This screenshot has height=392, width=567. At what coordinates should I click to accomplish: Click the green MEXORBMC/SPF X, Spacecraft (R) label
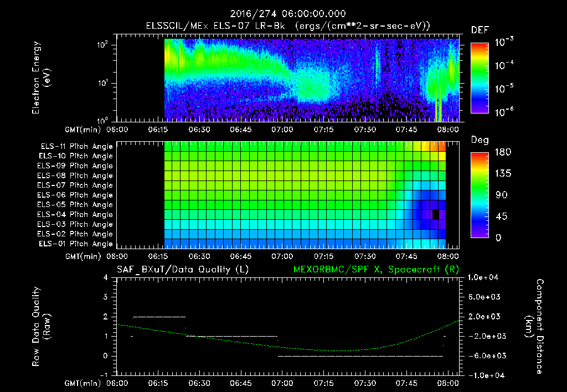coord(376,270)
